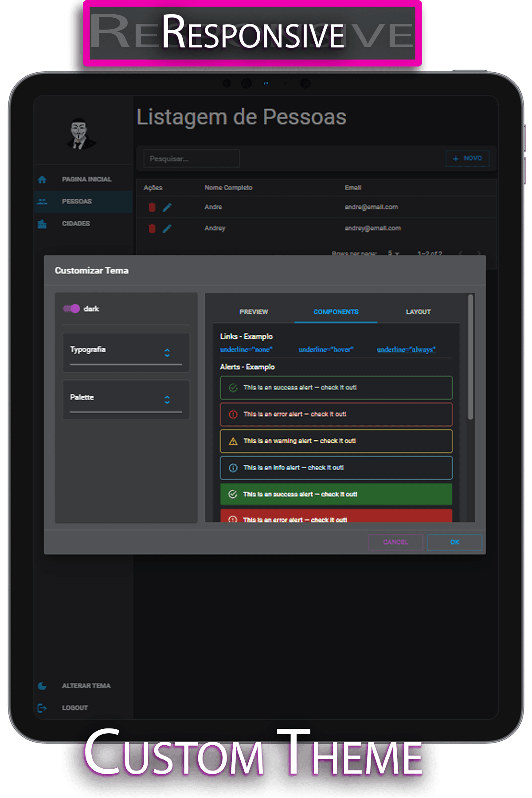Screen dimensions: 532x798
Task: Switch to the Components tab
Action: (x=336, y=312)
